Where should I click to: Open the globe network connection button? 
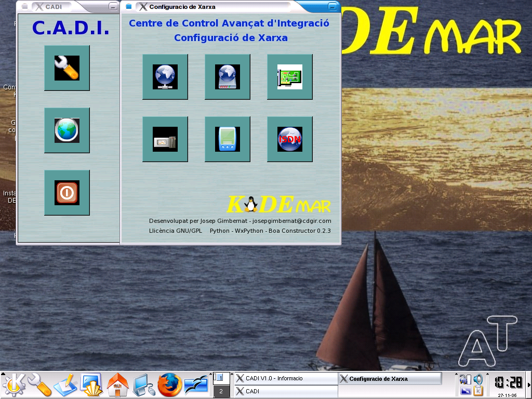click(x=165, y=77)
